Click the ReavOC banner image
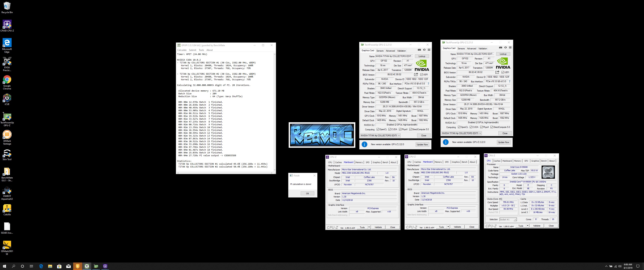 [322, 135]
